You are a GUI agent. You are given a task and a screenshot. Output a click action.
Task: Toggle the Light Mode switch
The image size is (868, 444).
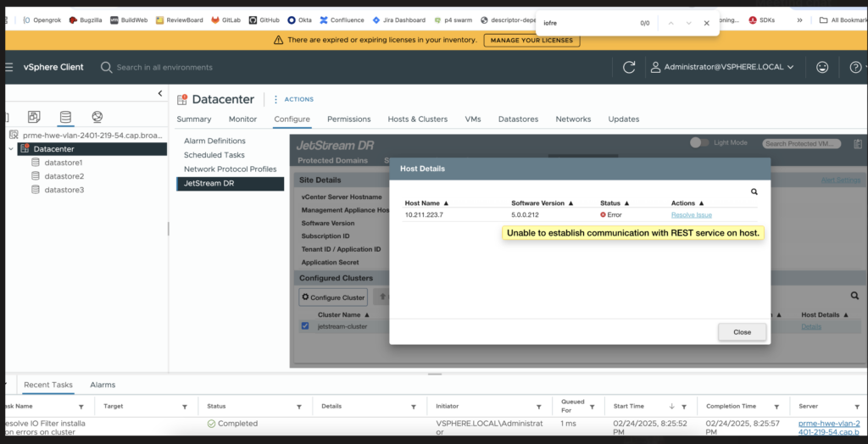point(699,143)
